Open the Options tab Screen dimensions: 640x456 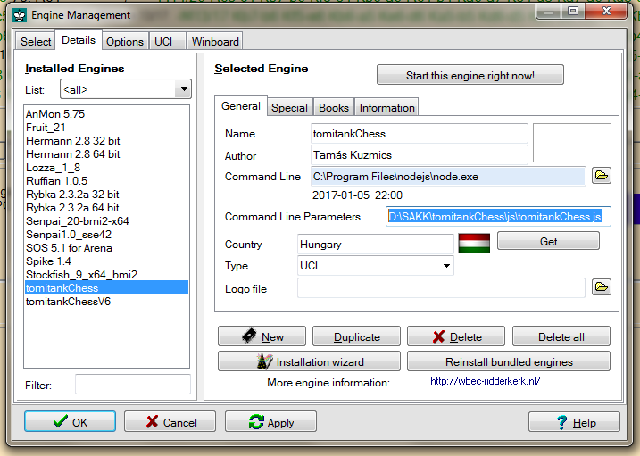[x=125, y=42]
